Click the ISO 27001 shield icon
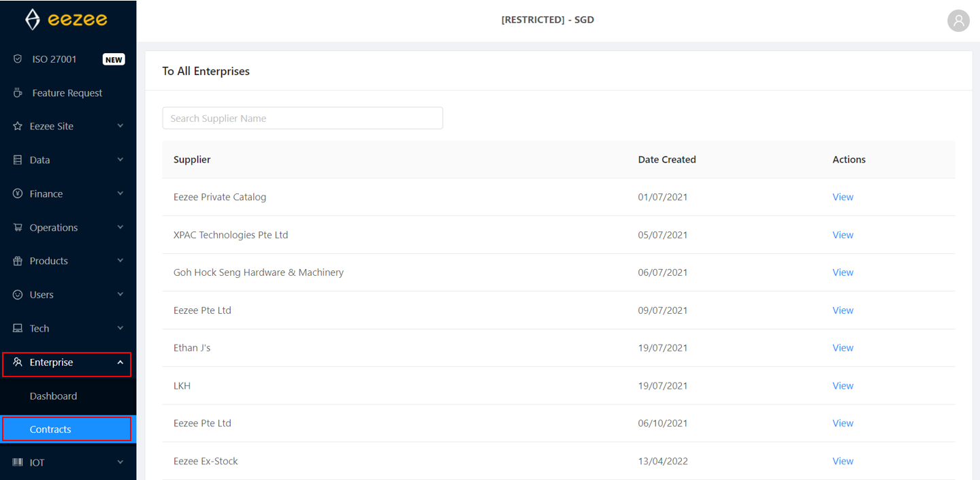980x480 pixels. 18,59
